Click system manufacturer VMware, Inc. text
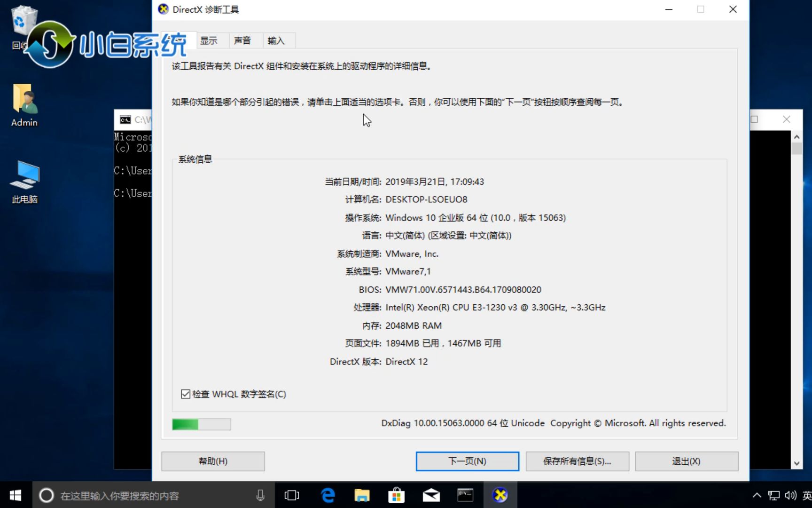The width and height of the screenshot is (812, 508). coord(412,254)
